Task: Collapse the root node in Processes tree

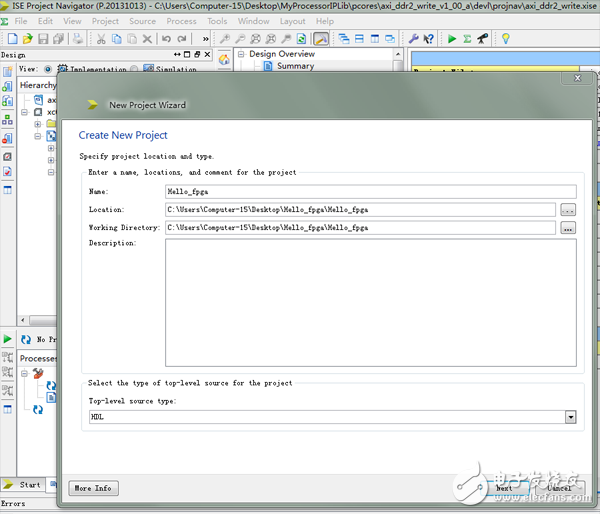Action: click(x=25, y=373)
